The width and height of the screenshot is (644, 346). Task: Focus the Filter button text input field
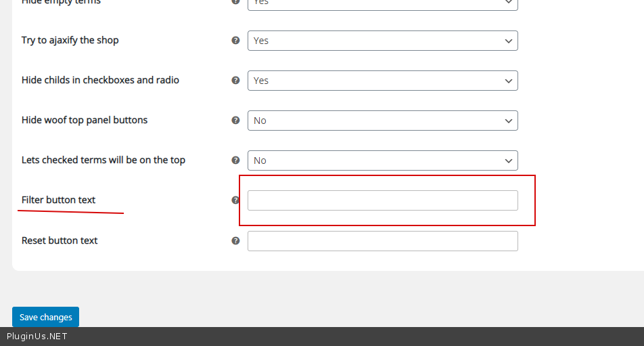382,200
